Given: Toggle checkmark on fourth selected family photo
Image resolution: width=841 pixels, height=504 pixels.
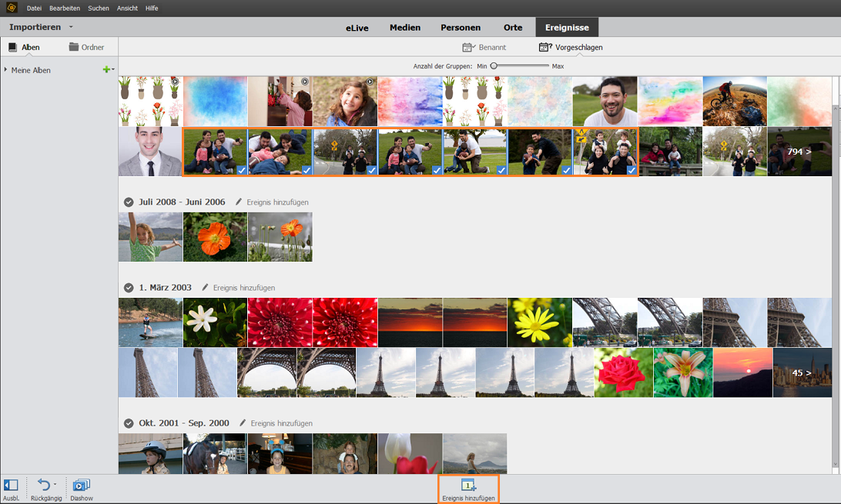Looking at the screenshot, I should (x=437, y=170).
